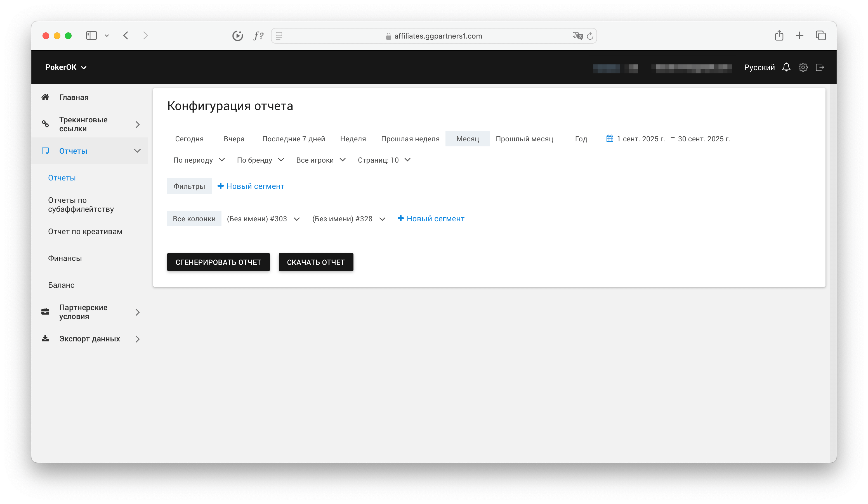Viewport: 868px width, 504px height.
Task: Click the logout icon in header
Action: (820, 67)
